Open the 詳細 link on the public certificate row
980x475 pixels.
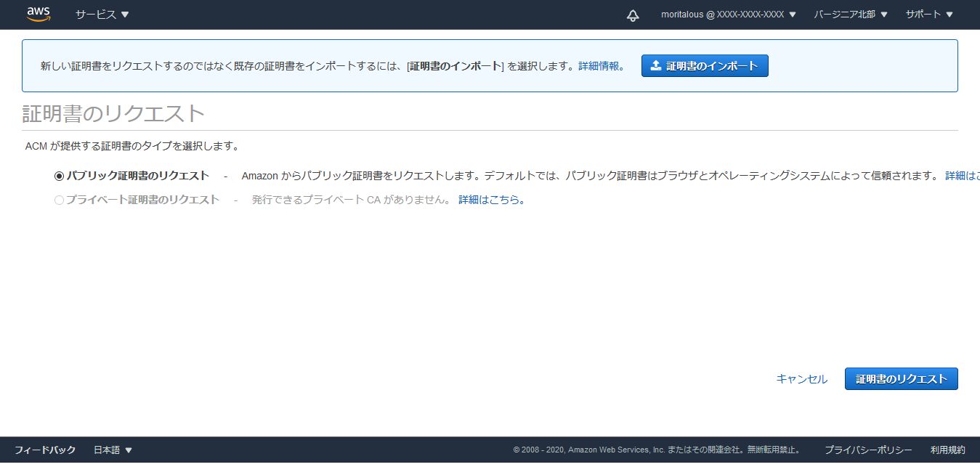click(x=961, y=176)
